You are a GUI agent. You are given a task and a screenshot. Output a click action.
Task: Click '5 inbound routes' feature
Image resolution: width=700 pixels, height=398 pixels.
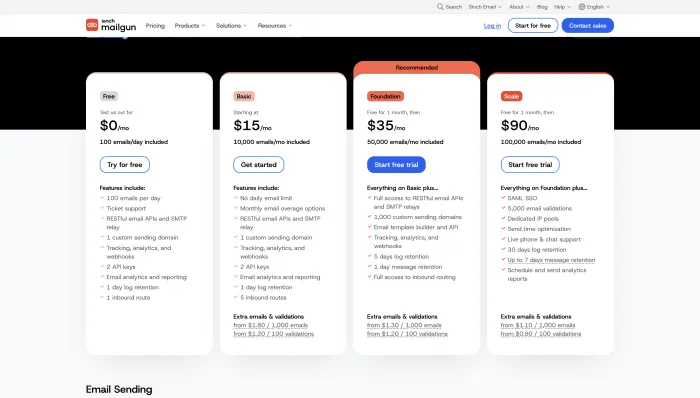tap(263, 298)
